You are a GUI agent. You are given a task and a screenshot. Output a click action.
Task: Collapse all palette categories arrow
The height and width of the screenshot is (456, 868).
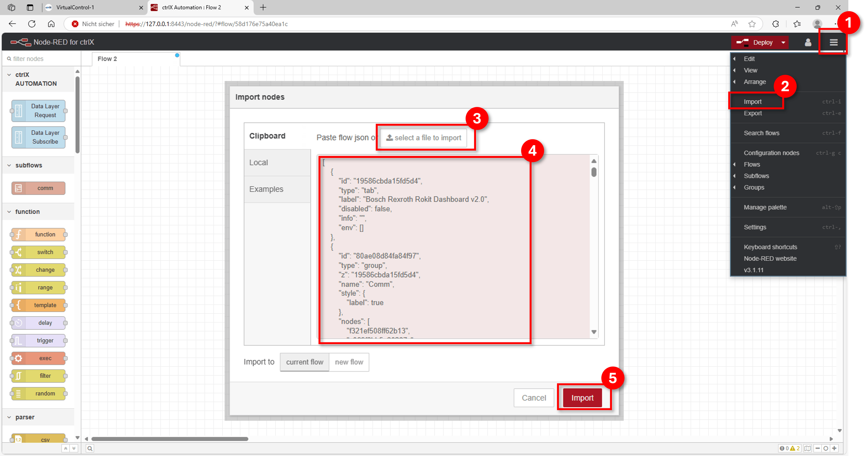(66, 448)
